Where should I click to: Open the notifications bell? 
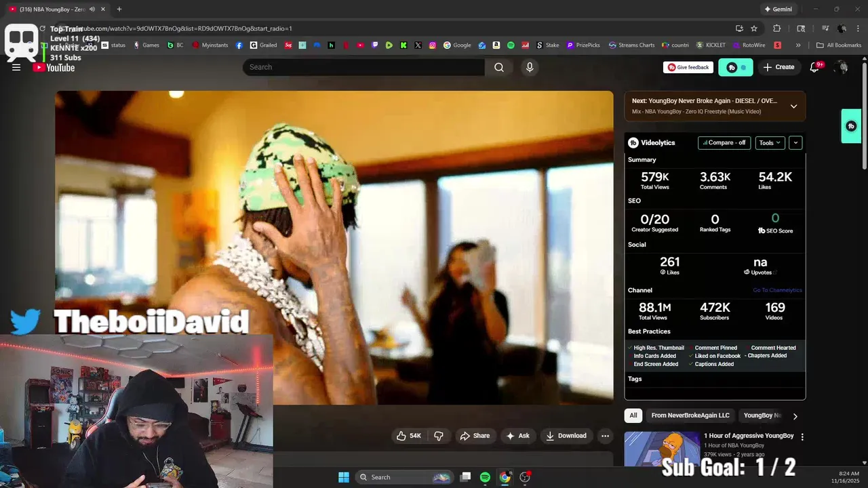(x=816, y=67)
